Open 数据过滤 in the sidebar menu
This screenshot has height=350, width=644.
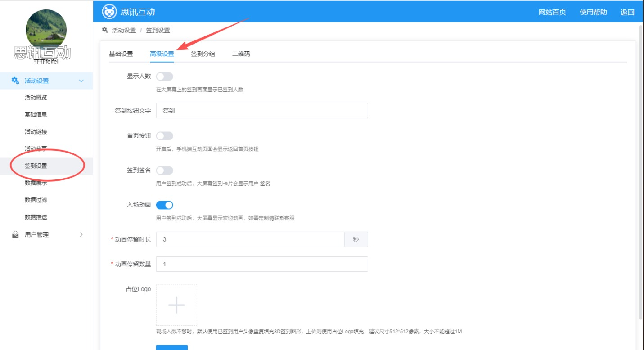[x=36, y=200]
